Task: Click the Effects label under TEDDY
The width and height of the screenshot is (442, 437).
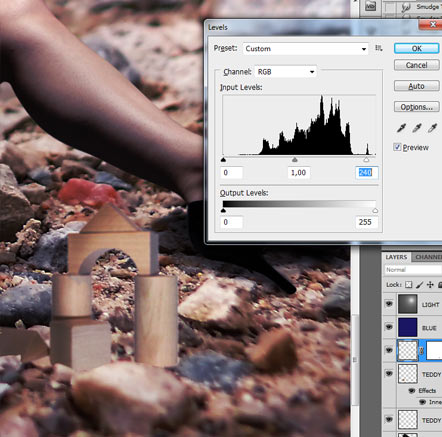Action: tap(427, 391)
